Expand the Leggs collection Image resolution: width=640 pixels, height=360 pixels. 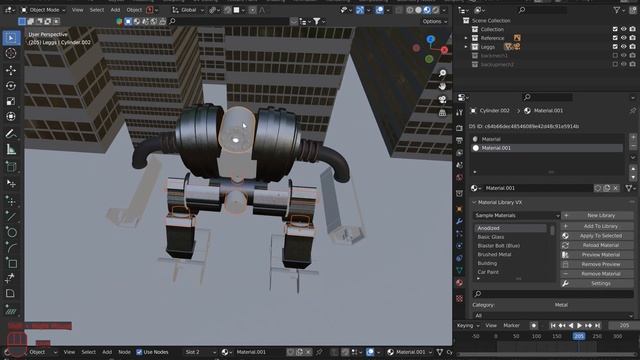click(466, 47)
